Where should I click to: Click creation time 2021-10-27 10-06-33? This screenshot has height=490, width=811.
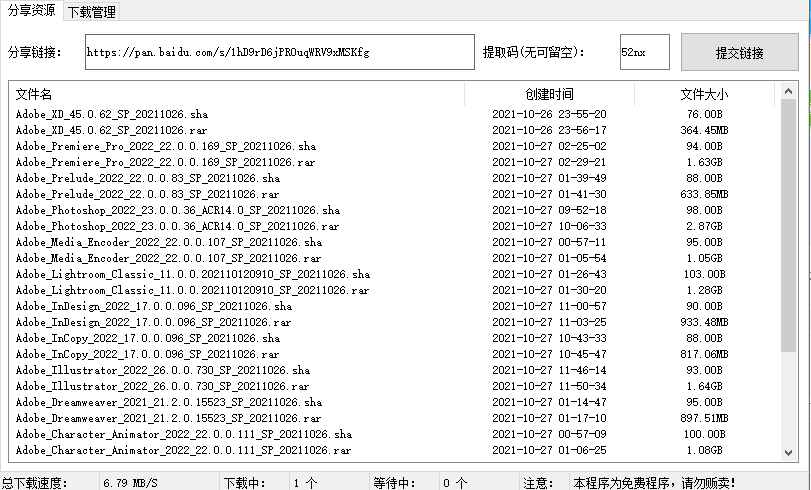coord(549,227)
